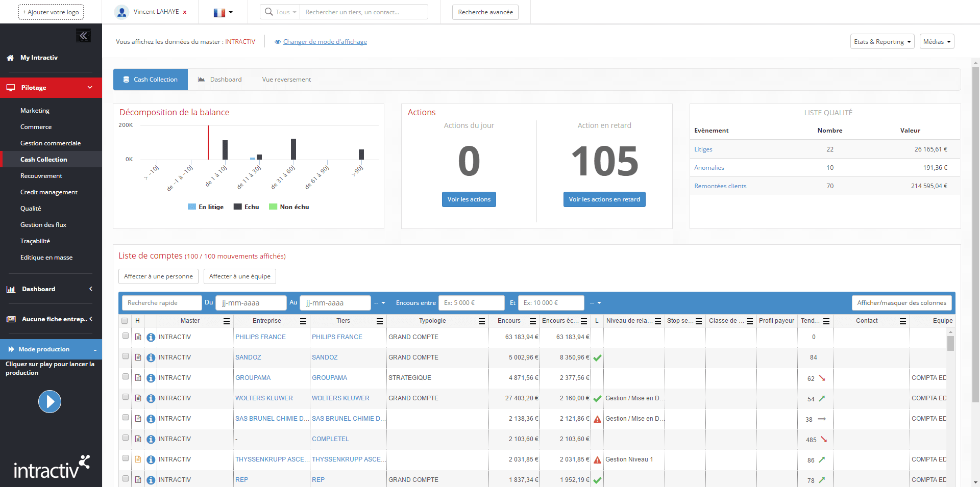This screenshot has height=487, width=980.
Task: Open Vue reversement tab
Action: point(286,80)
